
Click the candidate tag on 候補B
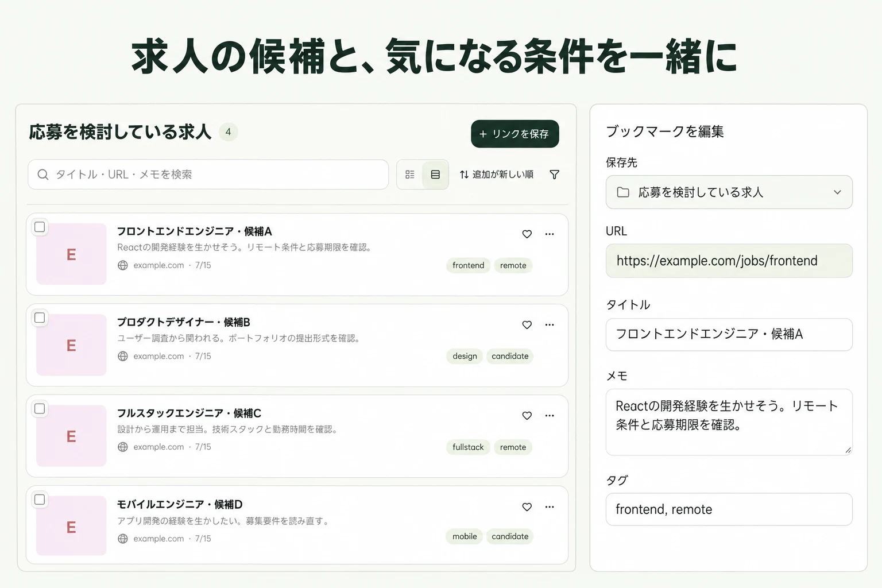click(510, 356)
